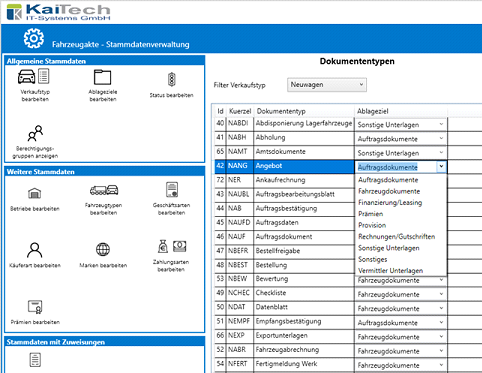
Task: Click the NEMPF Kuerzel cell
Action: (x=240, y=321)
